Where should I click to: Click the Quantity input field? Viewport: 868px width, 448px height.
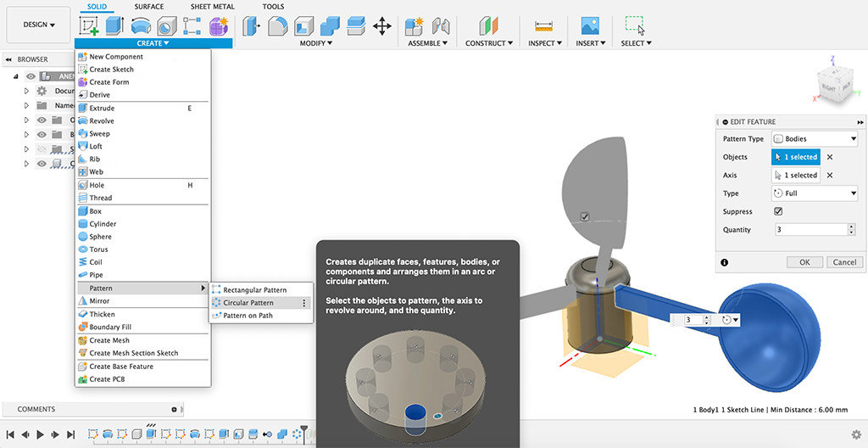click(x=810, y=230)
